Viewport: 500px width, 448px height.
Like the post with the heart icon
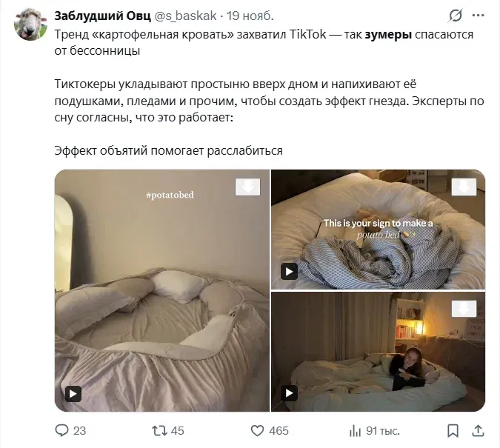tap(257, 431)
